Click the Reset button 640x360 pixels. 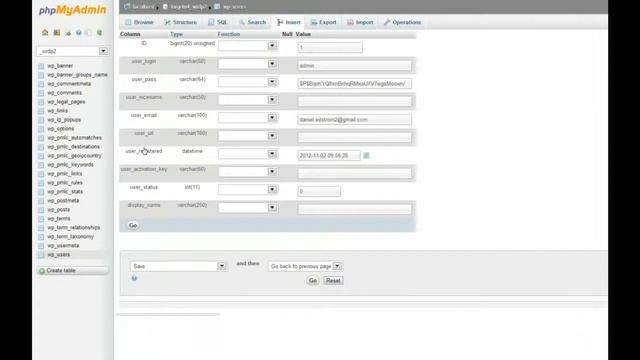tap(333, 280)
